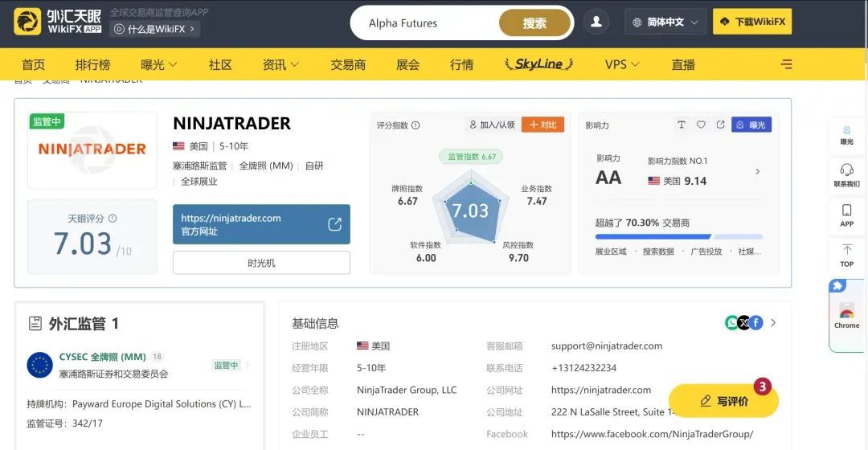The image size is (868, 450).
Task: Click the 写评价 review button
Action: [723, 401]
